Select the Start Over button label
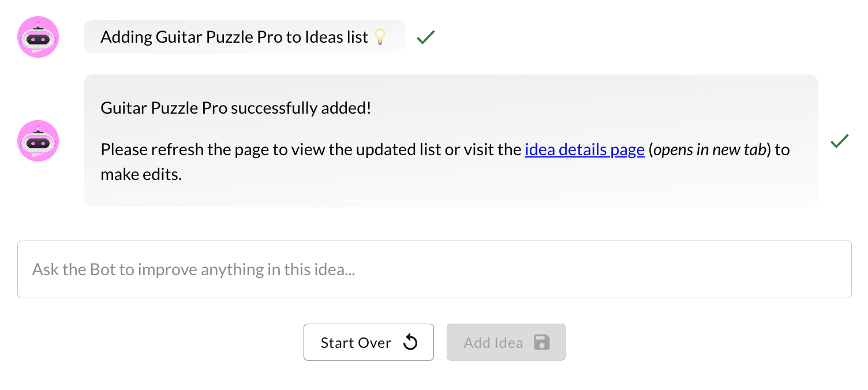This screenshot has height=390, width=868. (x=356, y=343)
